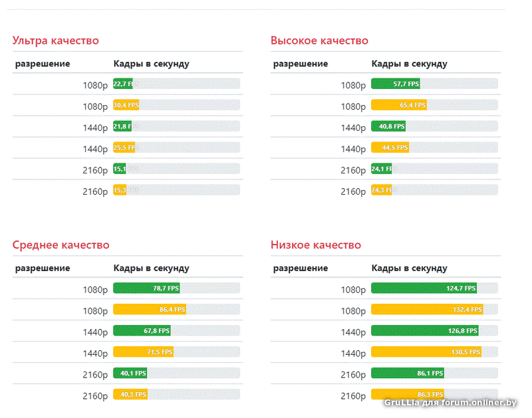Click the green 124,7 FPS bar

424,288
